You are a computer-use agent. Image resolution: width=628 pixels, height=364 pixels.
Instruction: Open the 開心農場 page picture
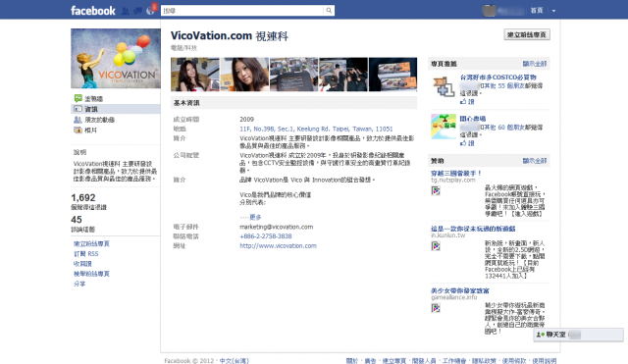(443, 127)
